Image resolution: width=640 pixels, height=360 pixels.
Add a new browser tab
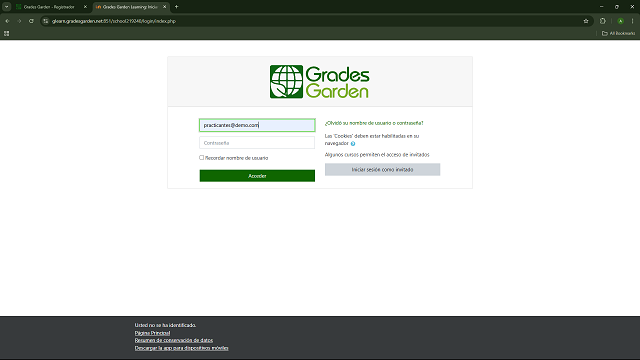point(176,7)
